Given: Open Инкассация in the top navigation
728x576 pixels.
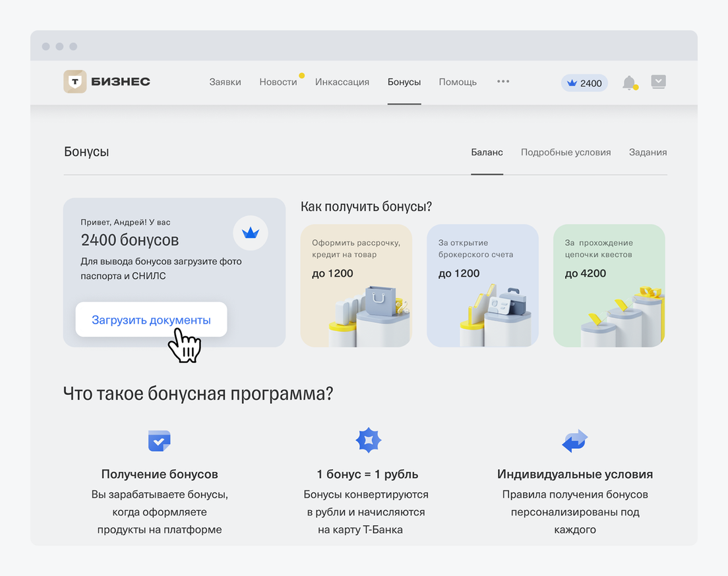Looking at the screenshot, I should point(342,82).
